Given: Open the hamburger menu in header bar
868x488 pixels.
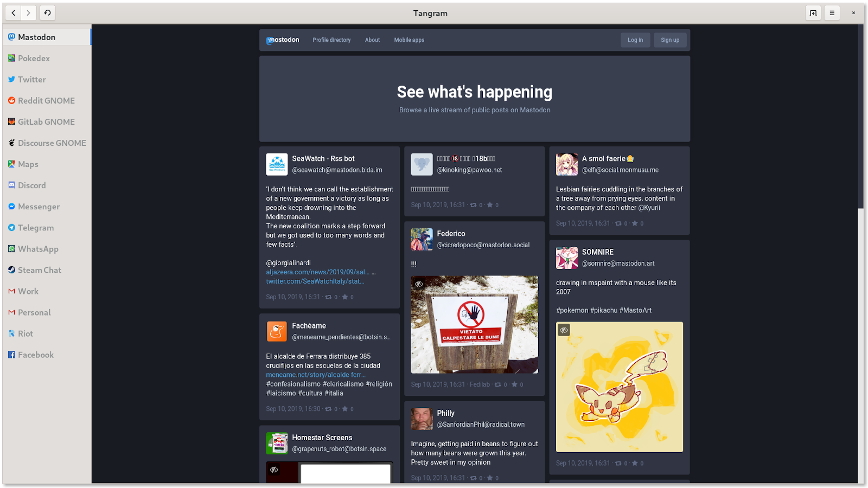Looking at the screenshot, I should pyautogui.click(x=832, y=13).
